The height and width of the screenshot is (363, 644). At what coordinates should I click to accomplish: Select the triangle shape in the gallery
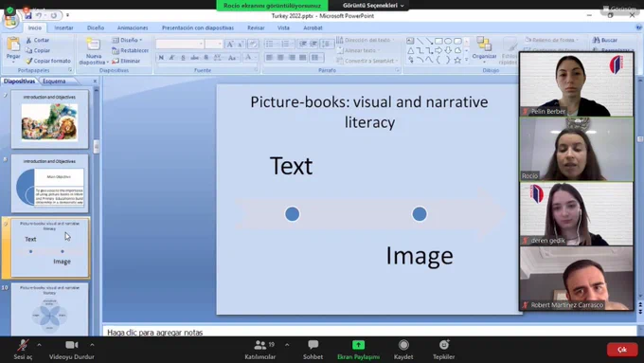point(410,50)
